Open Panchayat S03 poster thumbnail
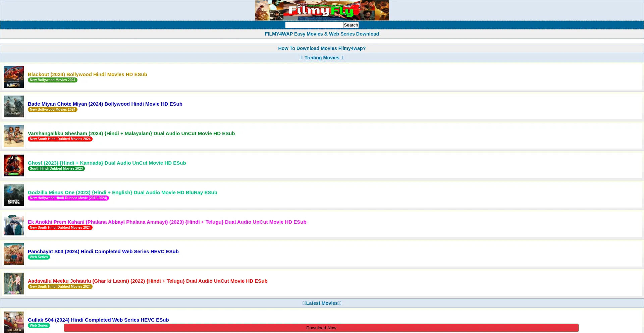 click(14, 254)
